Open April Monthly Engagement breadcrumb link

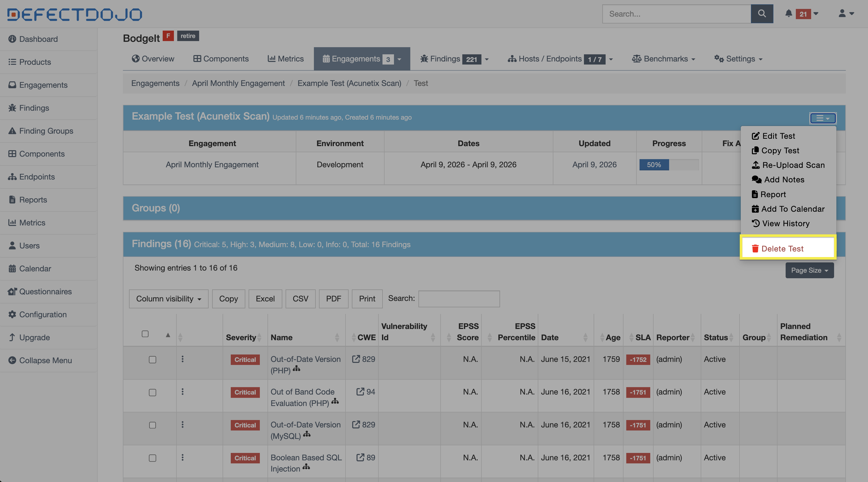pos(238,83)
